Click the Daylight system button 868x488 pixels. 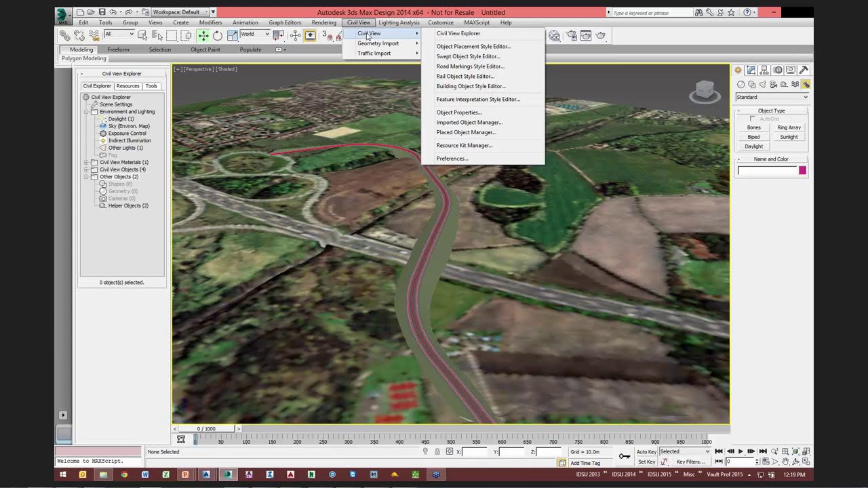coord(753,146)
